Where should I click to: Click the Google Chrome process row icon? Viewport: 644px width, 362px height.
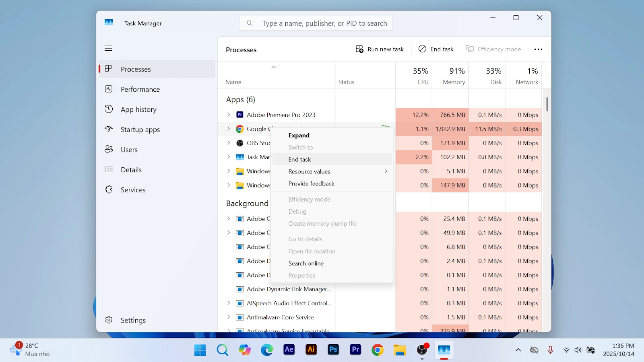(x=239, y=129)
